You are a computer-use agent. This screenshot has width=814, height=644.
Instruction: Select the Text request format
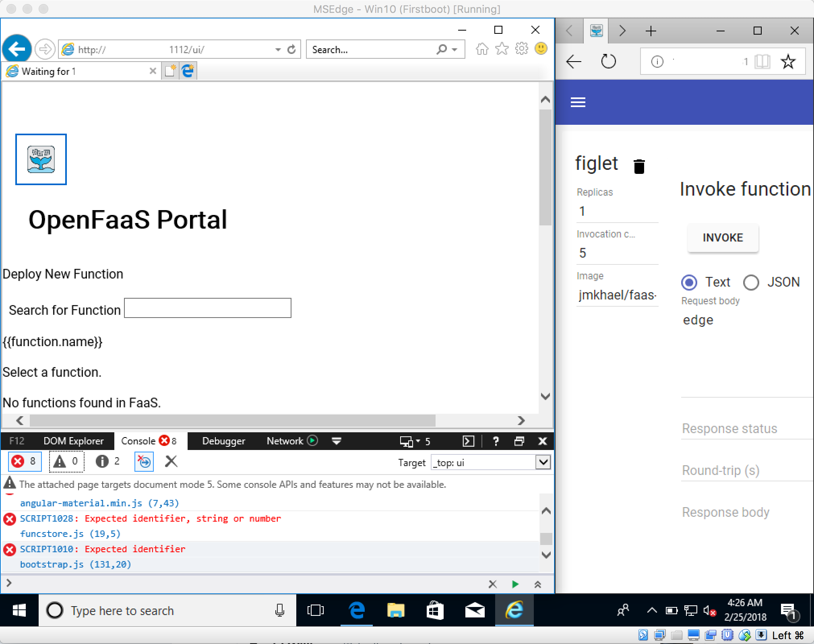click(x=689, y=283)
